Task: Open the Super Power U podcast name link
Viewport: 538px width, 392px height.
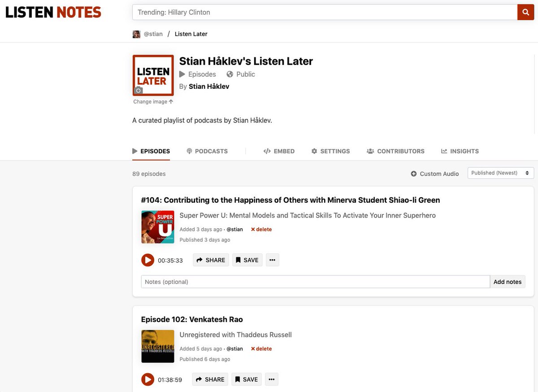Action: [x=308, y=215]
